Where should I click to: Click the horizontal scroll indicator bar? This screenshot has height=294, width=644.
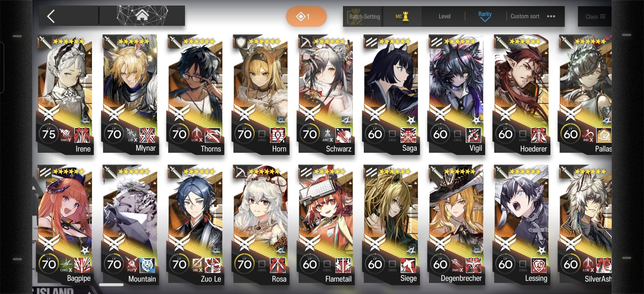tap(111, 285)
